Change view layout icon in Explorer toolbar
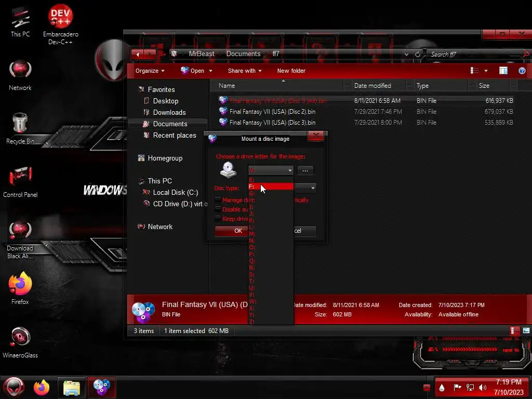The image size is (532, 399). (x=474, y=71)
